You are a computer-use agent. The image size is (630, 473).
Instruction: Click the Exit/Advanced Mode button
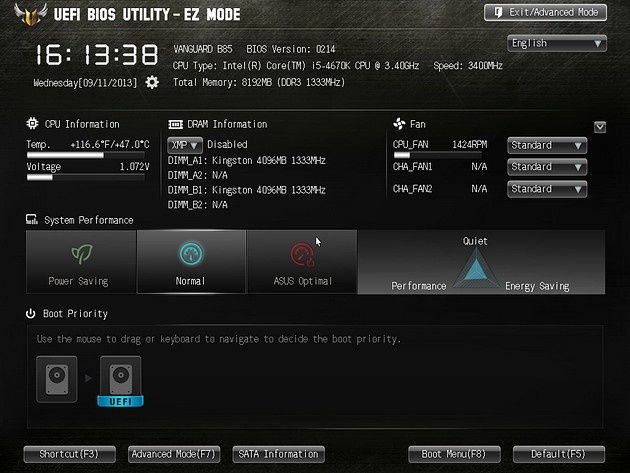coord(545,12)
